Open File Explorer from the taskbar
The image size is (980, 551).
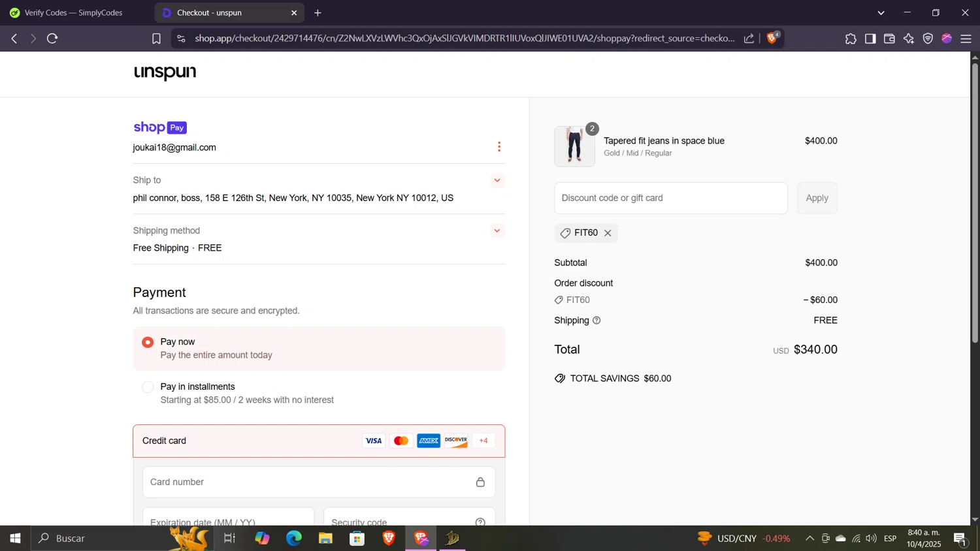coord(325,539)
